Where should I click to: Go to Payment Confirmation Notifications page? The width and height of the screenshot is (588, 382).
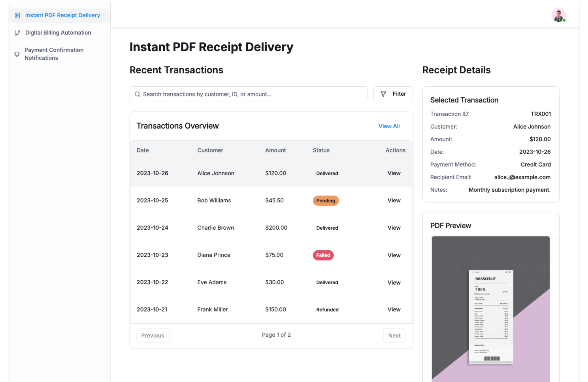(54, 54)
